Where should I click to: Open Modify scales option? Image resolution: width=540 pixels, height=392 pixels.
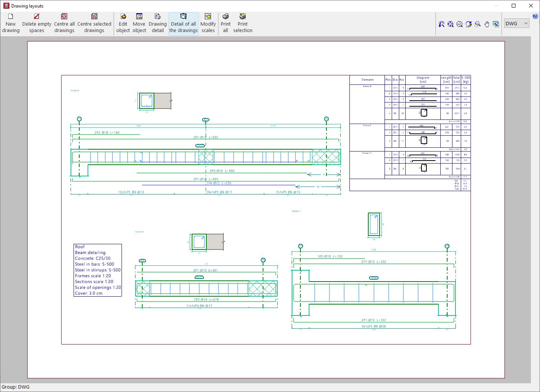point(208,23)
